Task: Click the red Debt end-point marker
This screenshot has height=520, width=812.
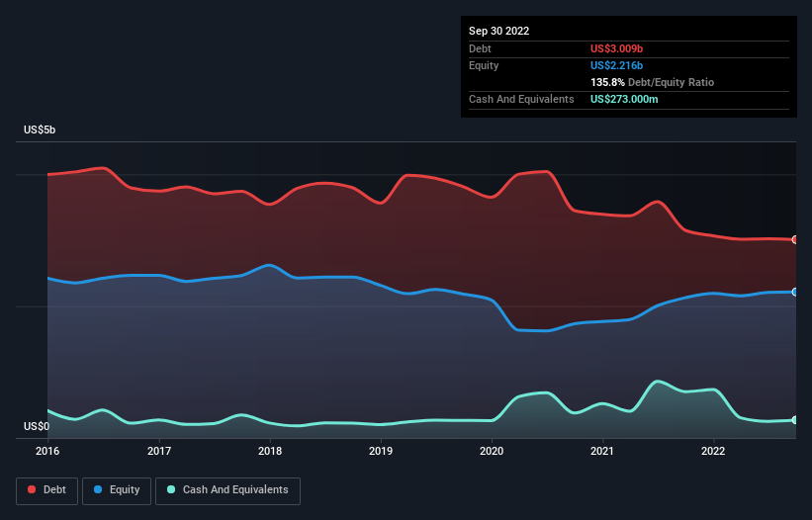Action: pyautogui.click(x=795, y=239)
